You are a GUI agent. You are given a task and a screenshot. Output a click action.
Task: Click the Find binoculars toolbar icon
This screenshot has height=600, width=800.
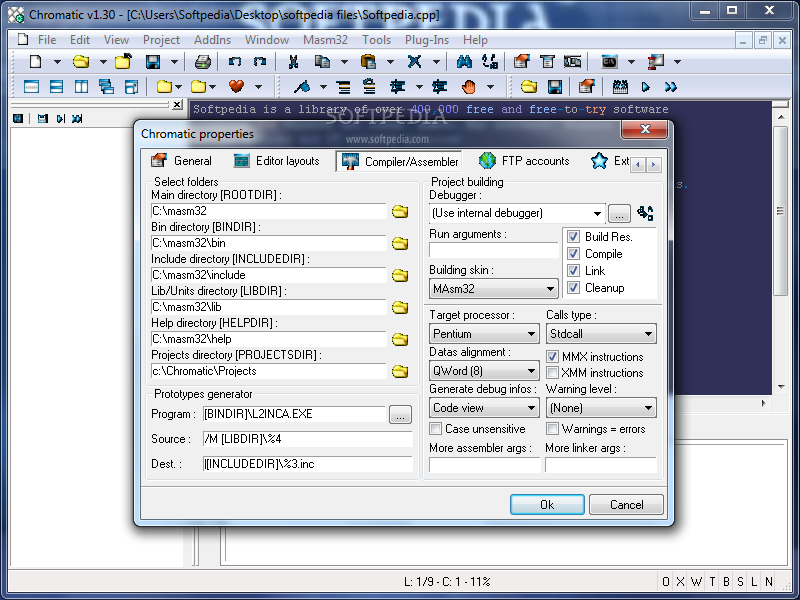pyautogui.click(x=464, y=62)
